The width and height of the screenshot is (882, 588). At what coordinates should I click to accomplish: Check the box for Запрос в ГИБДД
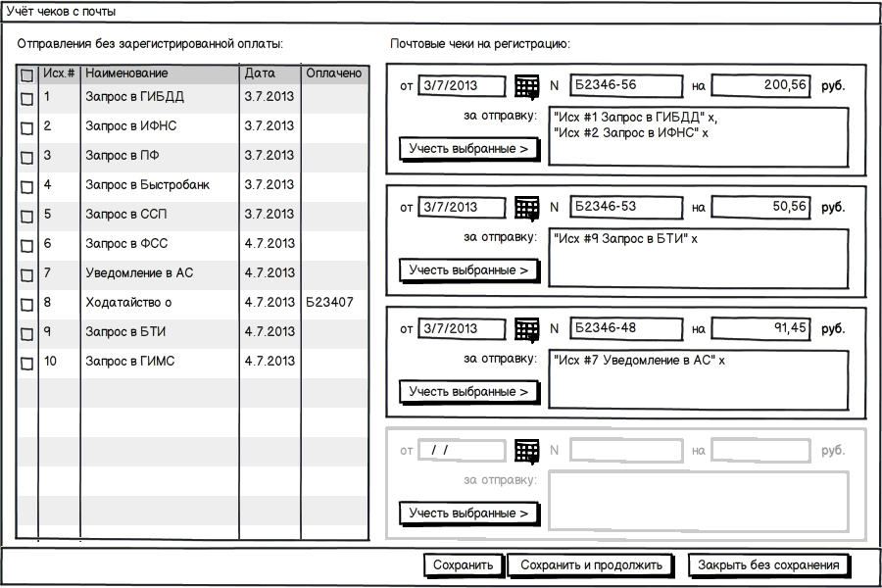[x=27, y=99]
